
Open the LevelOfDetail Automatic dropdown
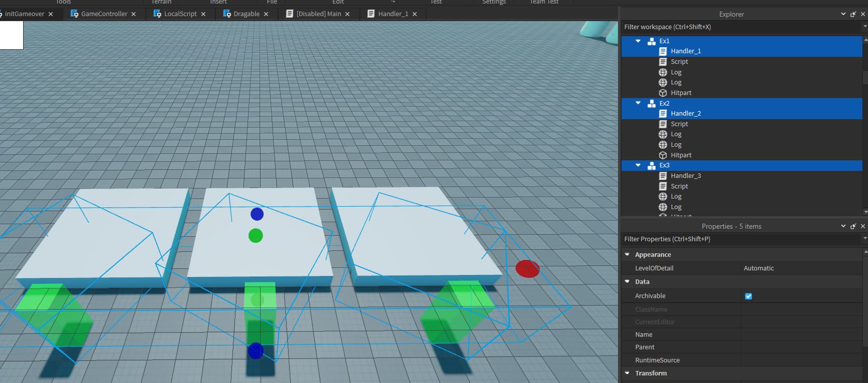[x=802, y=268]
